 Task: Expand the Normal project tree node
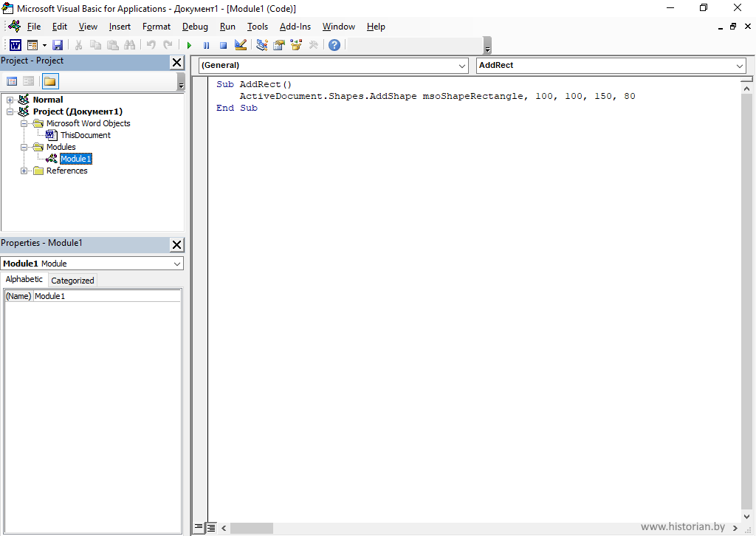click(x=10, y=100)
